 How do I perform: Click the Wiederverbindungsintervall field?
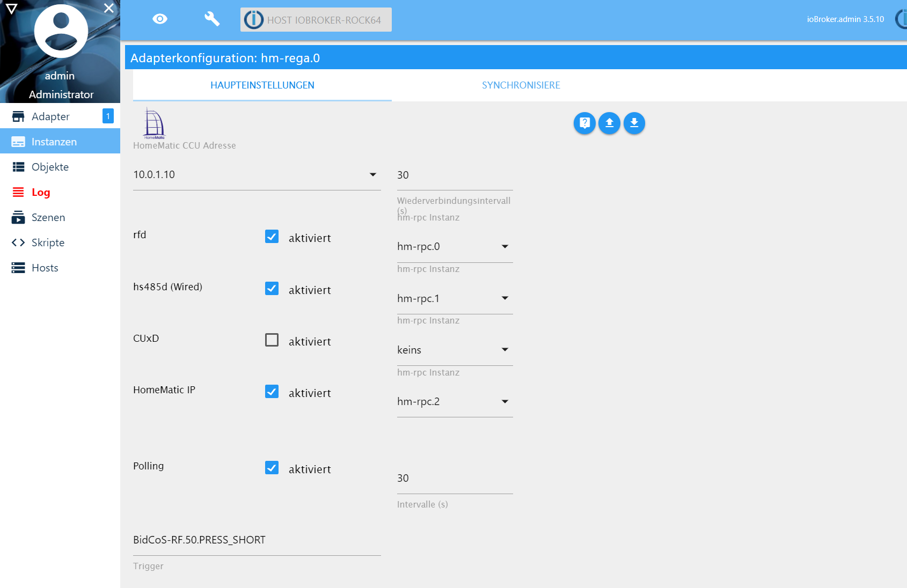[455, 175]
